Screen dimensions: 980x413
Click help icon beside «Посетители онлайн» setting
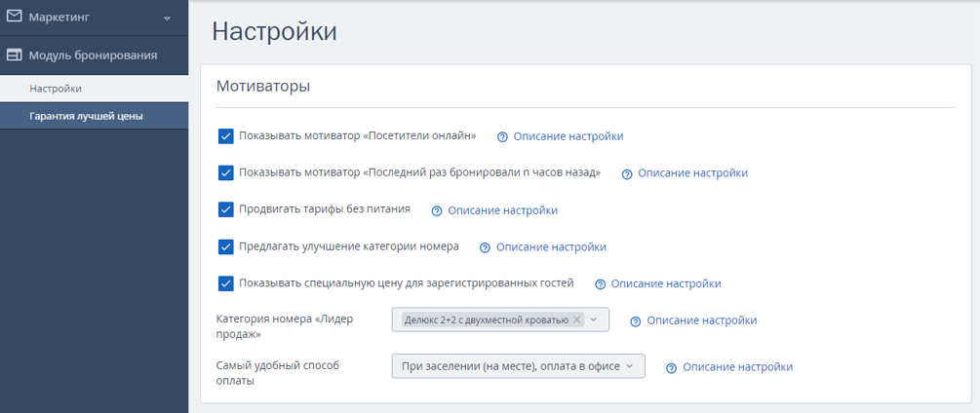[502, 136]
